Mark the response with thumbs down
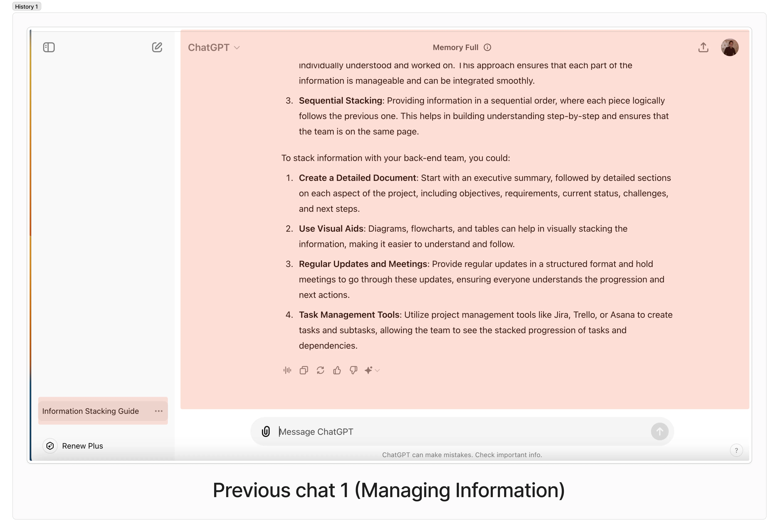The height and width of the screenshot is (532, 779). 353,370
